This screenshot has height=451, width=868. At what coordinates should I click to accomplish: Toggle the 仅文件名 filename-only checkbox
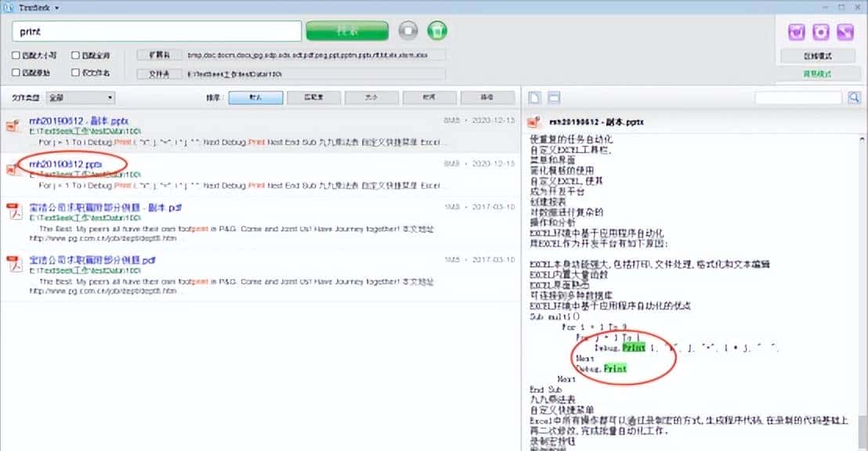click(x=75, y=73)
